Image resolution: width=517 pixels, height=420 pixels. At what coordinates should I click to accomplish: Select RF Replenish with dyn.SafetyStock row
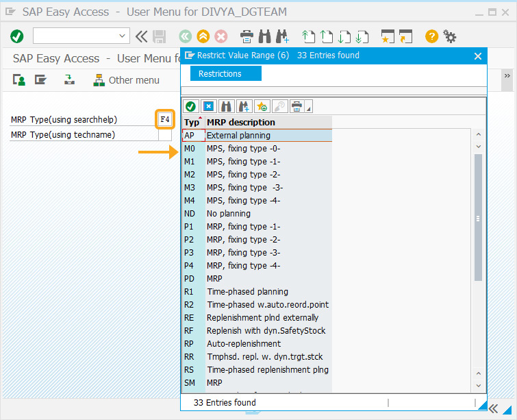point(257,331)
